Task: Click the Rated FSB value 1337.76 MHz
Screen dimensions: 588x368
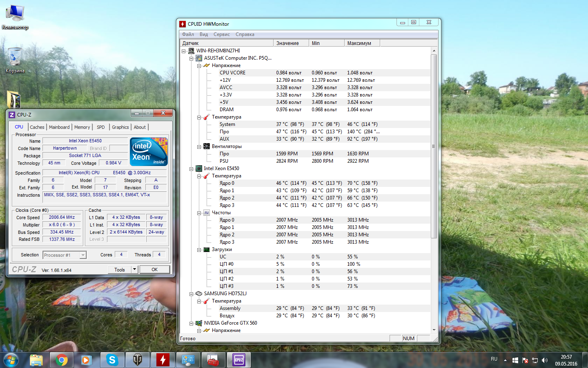Action: (62, 240)
